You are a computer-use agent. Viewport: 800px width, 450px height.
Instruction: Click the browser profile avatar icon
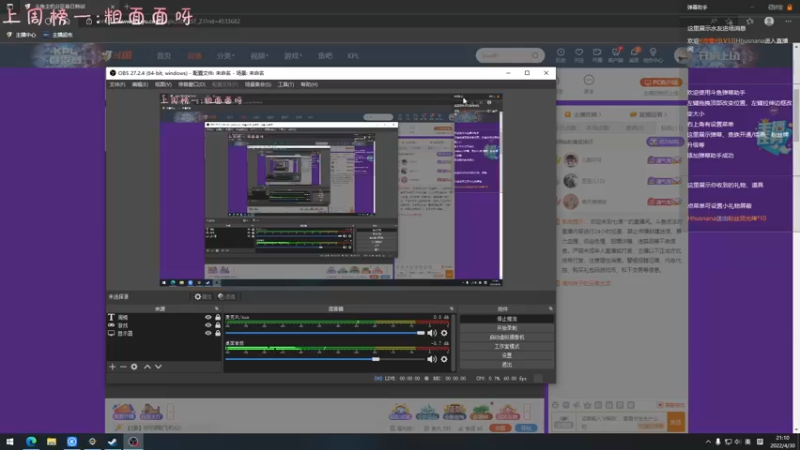coord(769,21)
